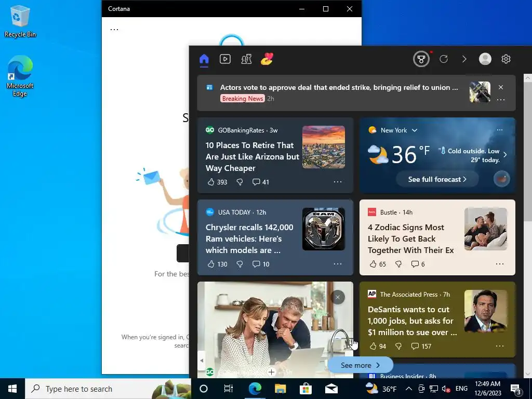Image resolution: width=532 pixels, height=399 pixels.
Task: Dismiss the breaking news banner
Action: (x=501, y=87)
